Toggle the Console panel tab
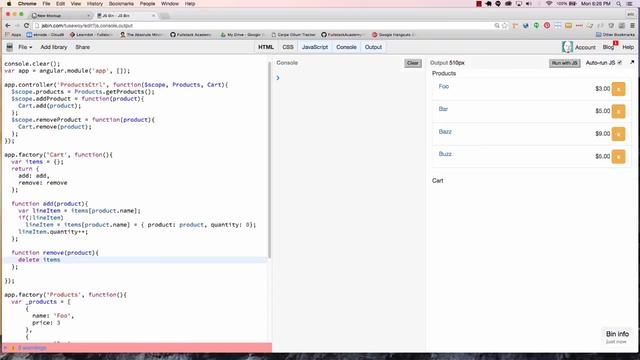The image size is (640, 360). coord(346,47)
